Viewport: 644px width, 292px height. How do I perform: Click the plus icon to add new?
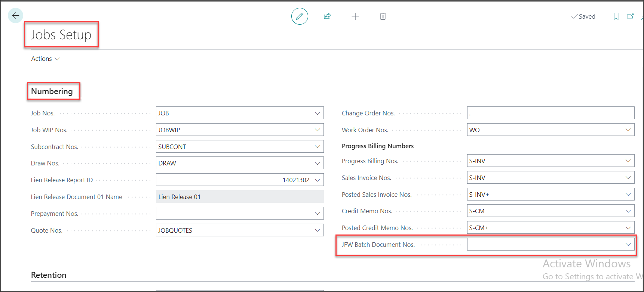coord(355,16)
